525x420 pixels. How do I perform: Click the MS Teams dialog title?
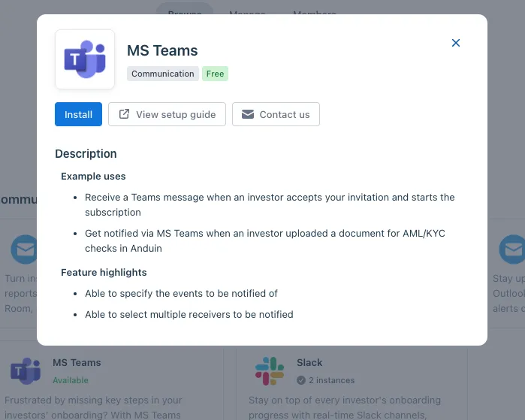pos(162,50)
